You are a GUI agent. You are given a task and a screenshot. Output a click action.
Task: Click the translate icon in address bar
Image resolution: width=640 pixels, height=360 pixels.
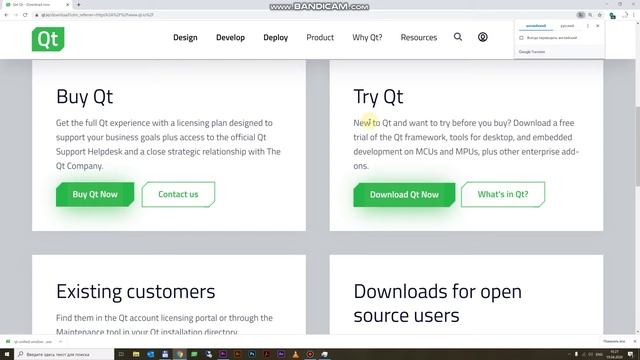click(580, 15)
